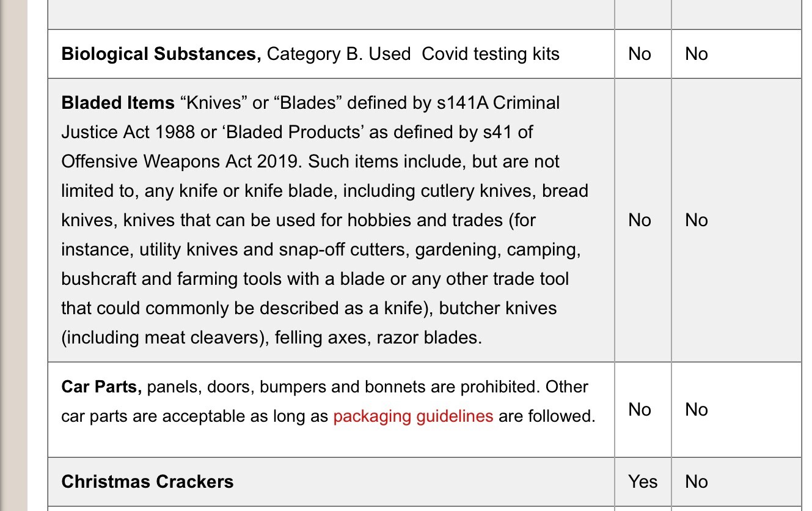Click second No cell in Biological Substances row
This screenshot has width=812, height=511.
(x=697, y=54)
